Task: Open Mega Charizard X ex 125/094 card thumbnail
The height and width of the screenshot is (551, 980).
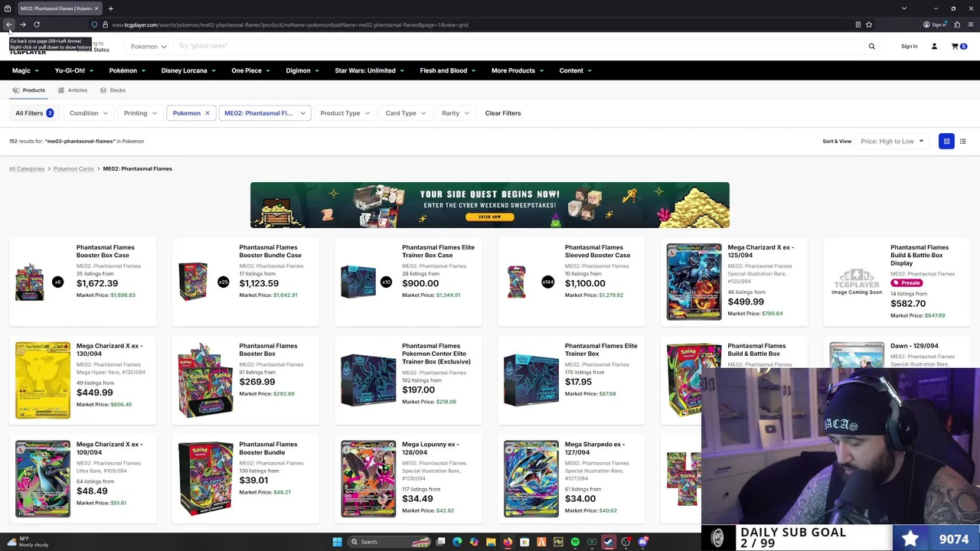Action: (694, 282)
